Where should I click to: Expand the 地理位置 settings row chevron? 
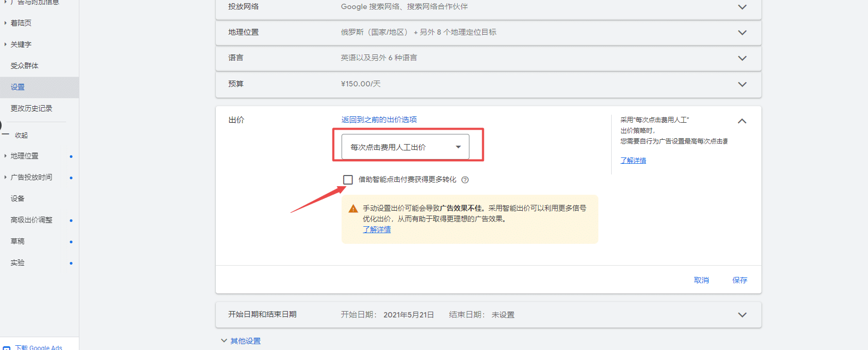[x=742, y=33]
